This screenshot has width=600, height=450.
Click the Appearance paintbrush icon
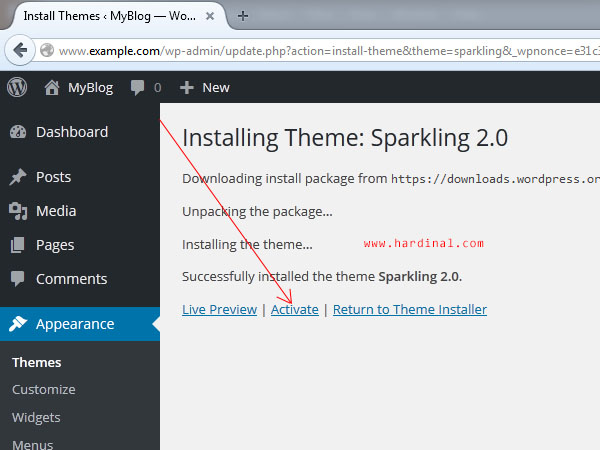coord(18,324)
